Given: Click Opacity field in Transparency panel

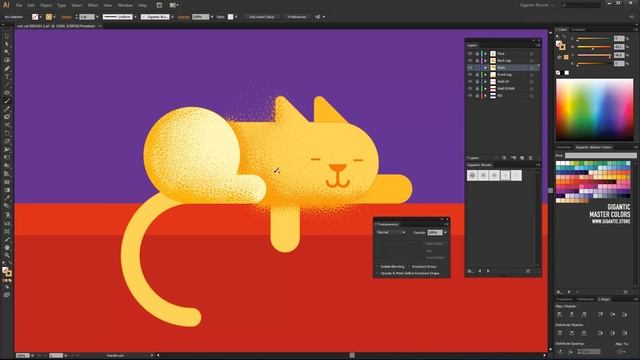Looking at the screenshot, I should pyautogui.click(x=435, y=232).
